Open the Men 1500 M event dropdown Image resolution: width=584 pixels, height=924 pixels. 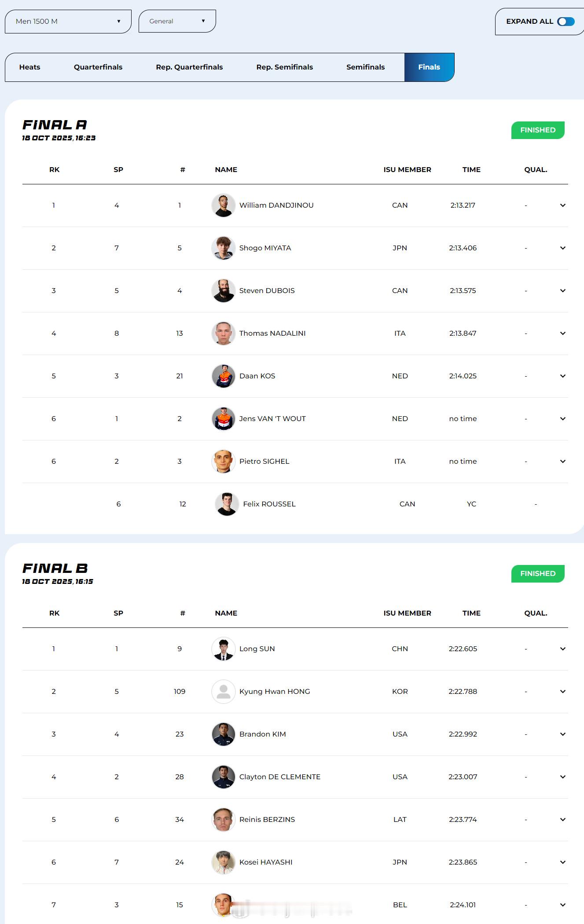68,22
